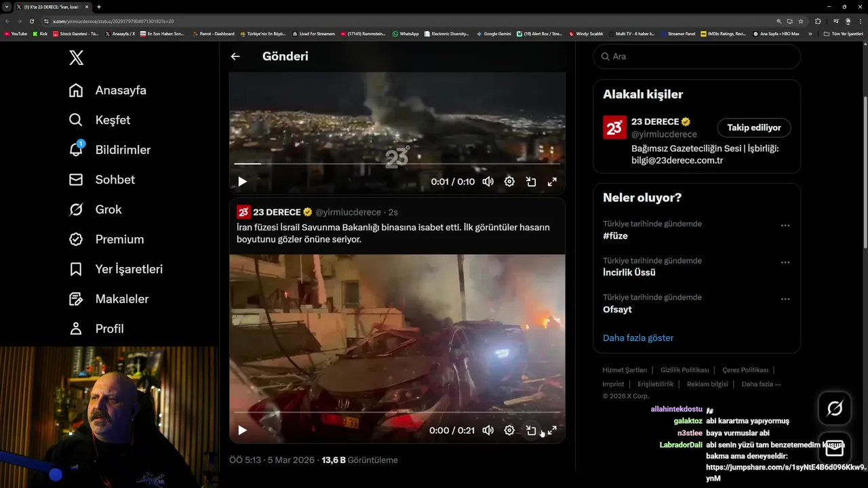Open Hizmet Şartları footer link
The width and height of the screenshot is (868, 488).
(625, 370)
